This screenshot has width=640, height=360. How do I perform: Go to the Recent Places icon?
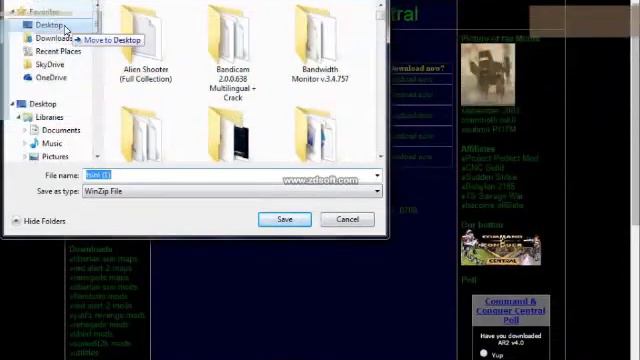click(x=28, y=51)
